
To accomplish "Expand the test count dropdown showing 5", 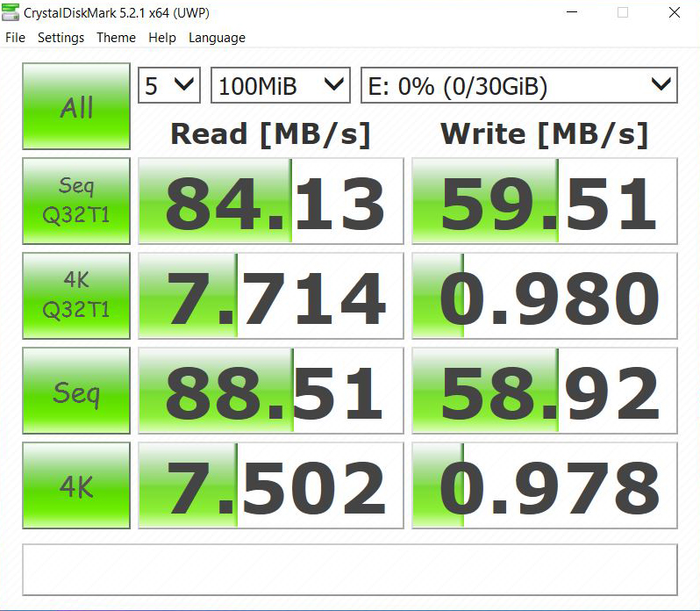I will (x=169, y=86).
